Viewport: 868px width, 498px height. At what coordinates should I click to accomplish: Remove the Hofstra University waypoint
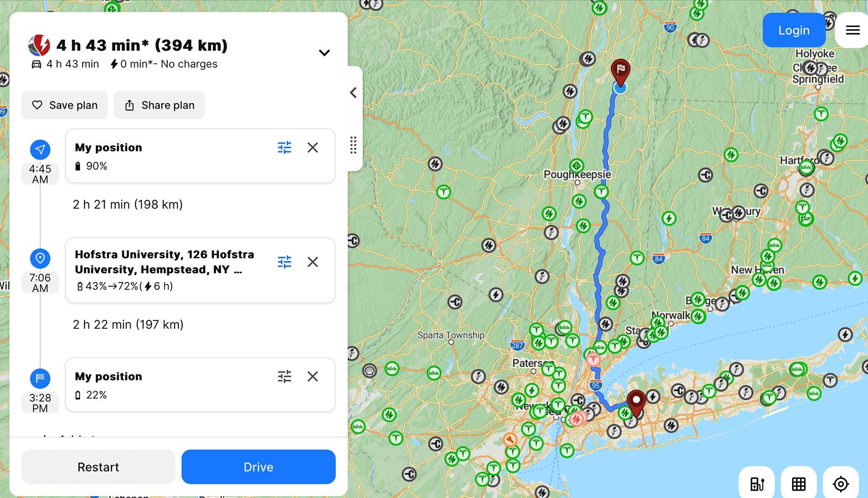coord(312,262)
